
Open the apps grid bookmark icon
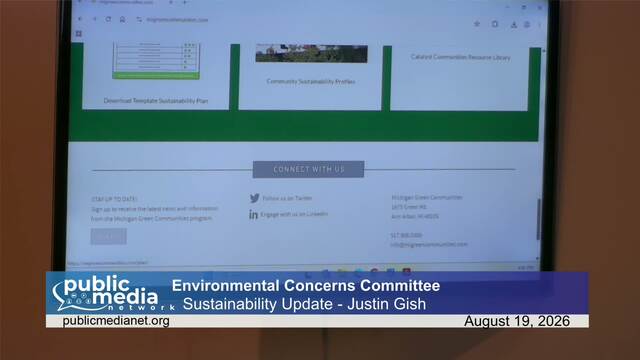(79, 33)
